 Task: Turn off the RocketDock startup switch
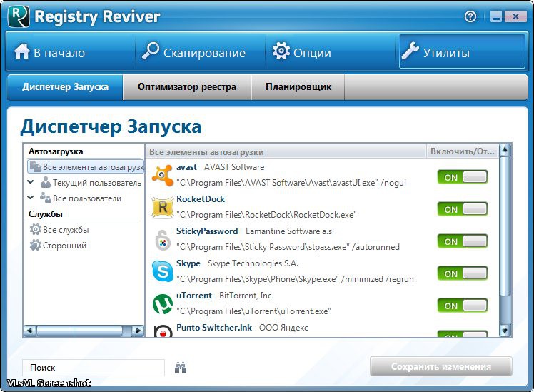(x=463, y=209)
